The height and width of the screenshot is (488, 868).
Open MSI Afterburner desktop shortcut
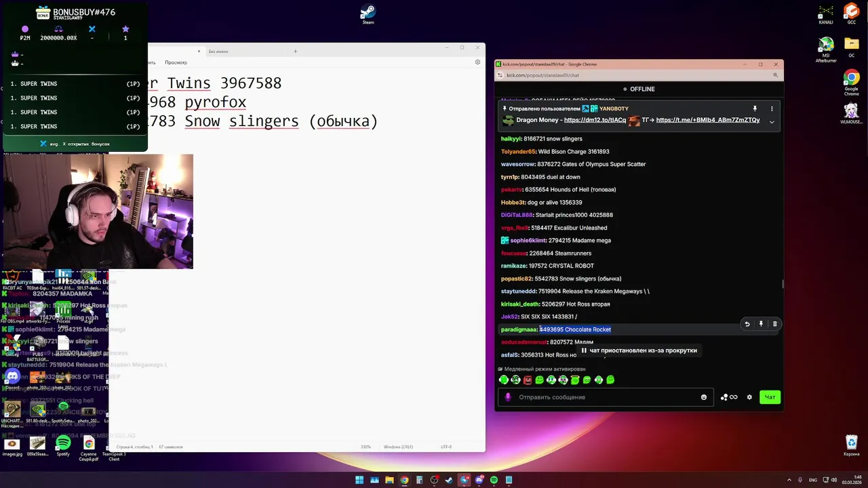click(x=825, y=49)
